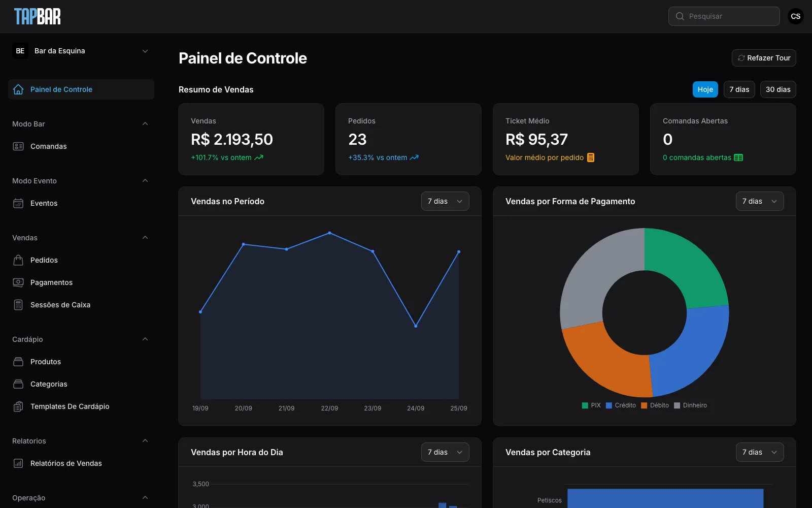Image resolution: width=812 pixels, height=508 pixels.
Task: Toggle PIX series in payment legend
Action: 591,405
